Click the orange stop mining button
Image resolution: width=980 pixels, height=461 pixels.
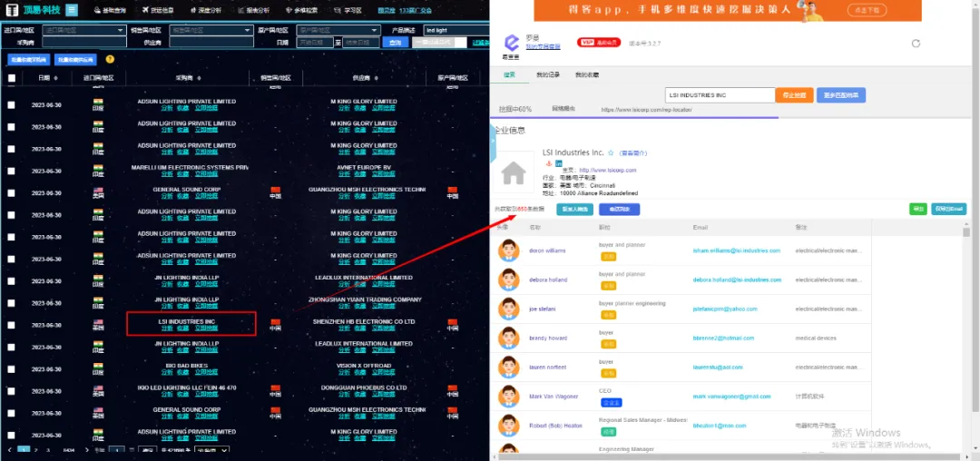click(x=794, y=95)
